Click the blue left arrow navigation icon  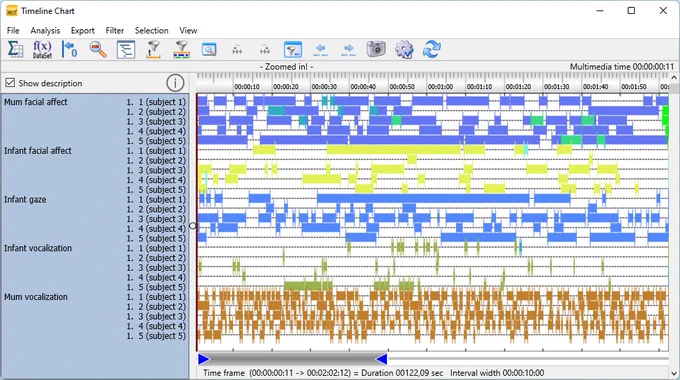(x=320, y=49)
